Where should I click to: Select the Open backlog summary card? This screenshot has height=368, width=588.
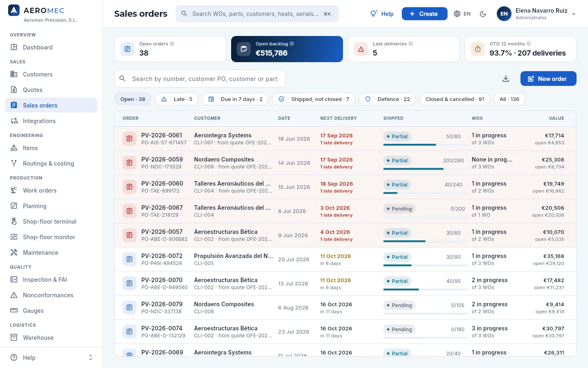click(x=287, y=49)
